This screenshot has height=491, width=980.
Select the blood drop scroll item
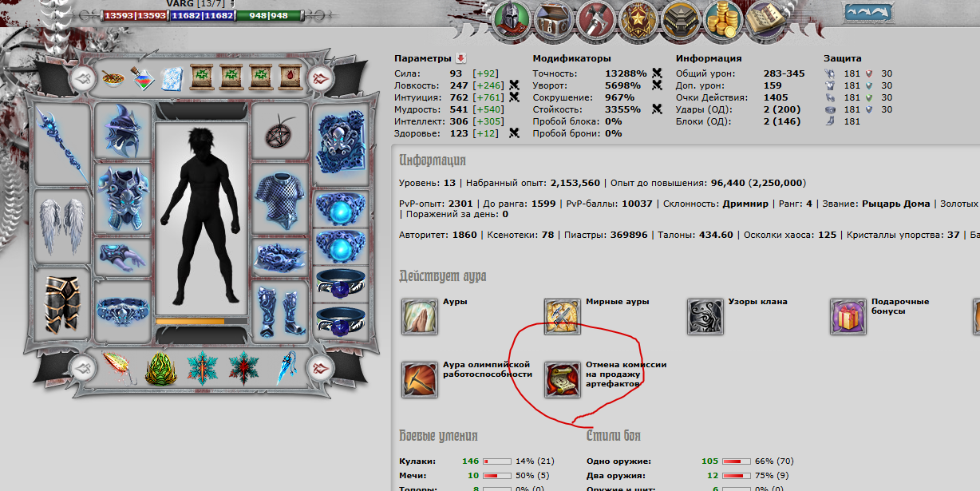(x=290, y=77)
